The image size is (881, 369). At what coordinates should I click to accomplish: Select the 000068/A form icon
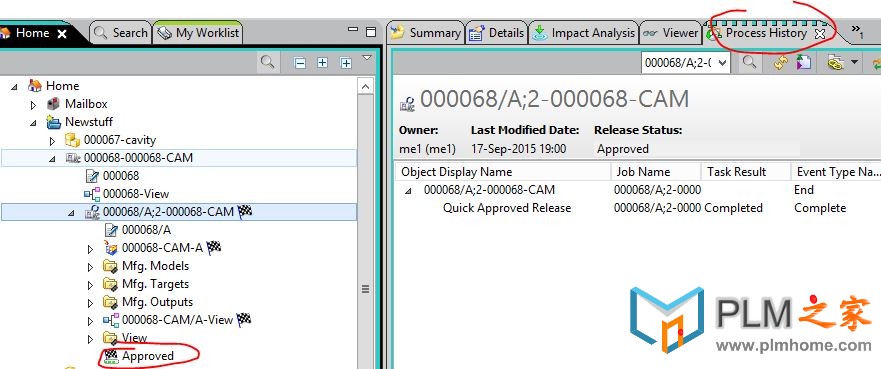(x=111, y=230)
